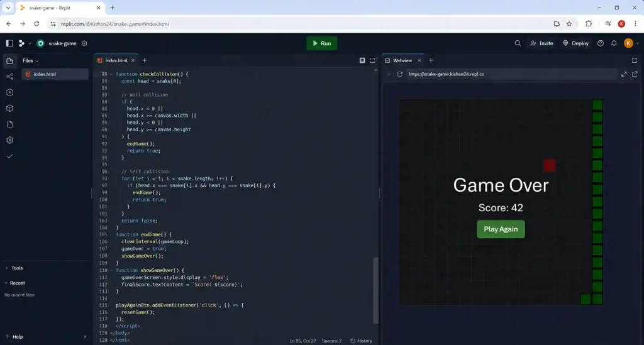The image size is (644, 345).
Task: Click Play Again in the game
Action: click(x=501, y=229)
